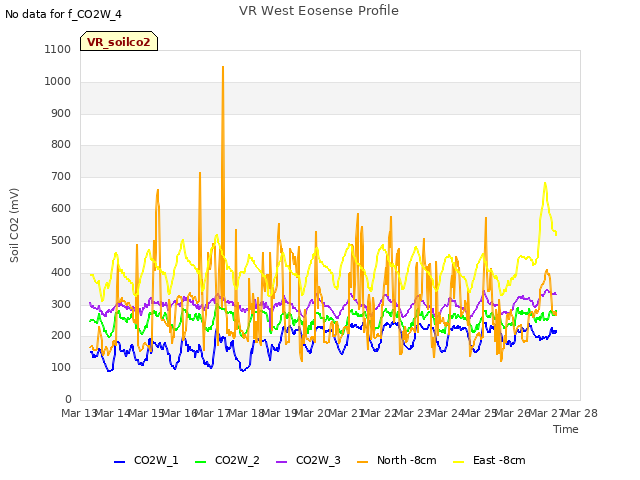Click the No data for f_CO2W_4 message
The height and width of the screenshot is (480, 640).
pos(63,14)
